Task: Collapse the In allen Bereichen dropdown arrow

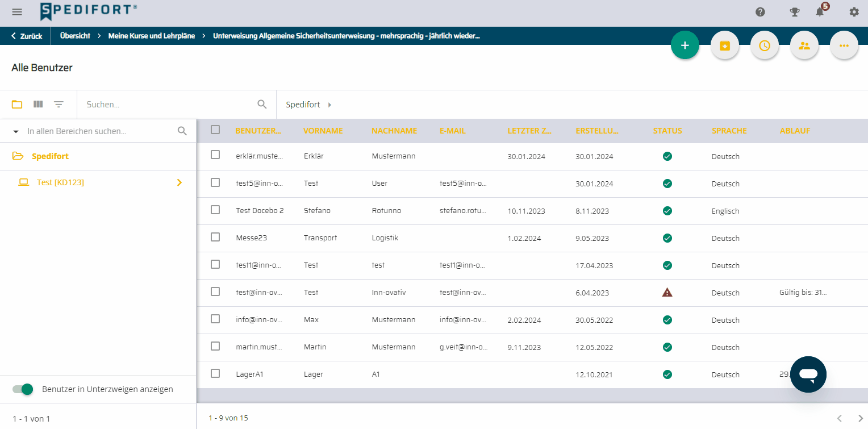Action: point(16,131)
